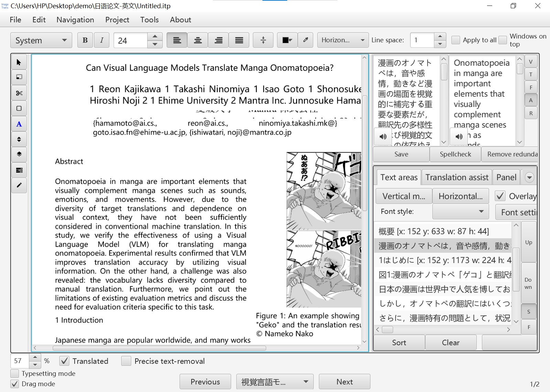Image resolution: width=550 pixels, height=392 pixels.
Task: Play audio for the English translation
Action: point(459,136)
